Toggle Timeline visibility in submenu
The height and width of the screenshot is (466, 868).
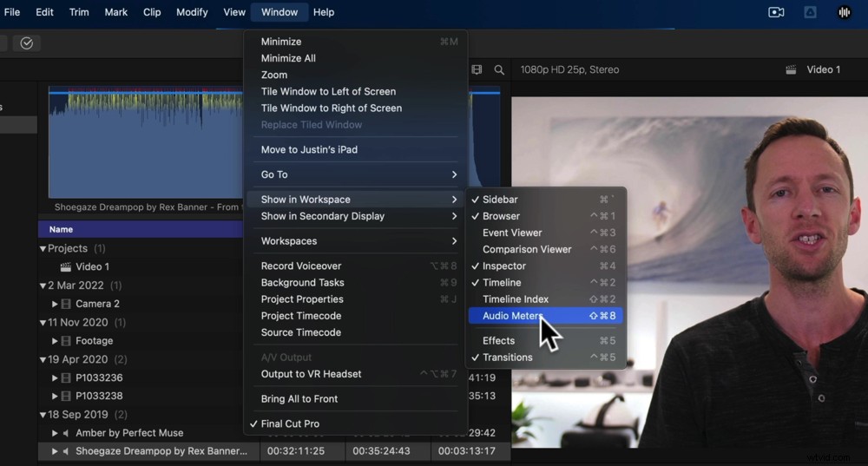click(x=545, y=282)
